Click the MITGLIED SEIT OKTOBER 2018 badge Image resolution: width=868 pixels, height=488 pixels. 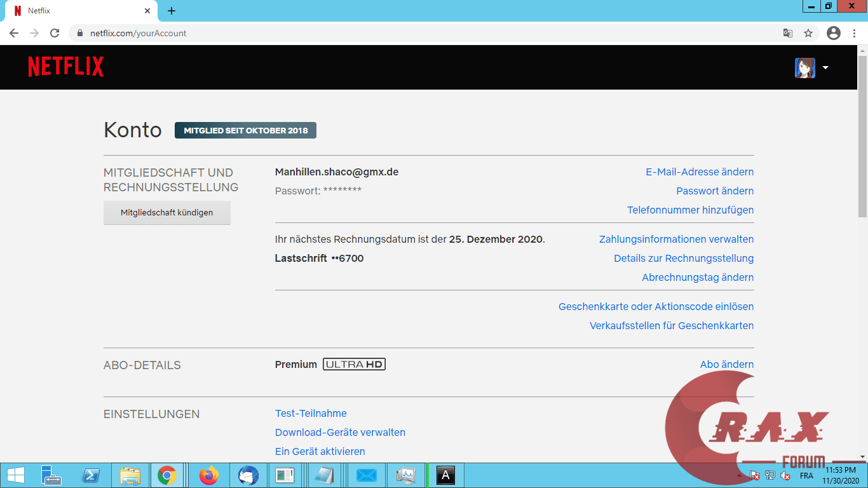coord(245,130)
